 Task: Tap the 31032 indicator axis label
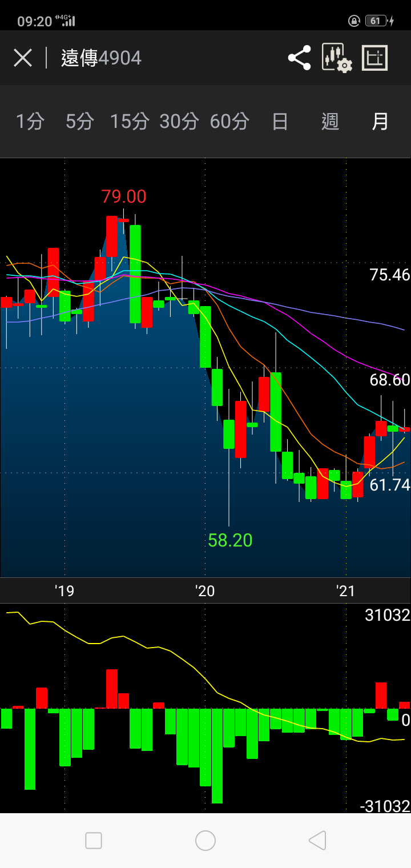pos(388,614)
